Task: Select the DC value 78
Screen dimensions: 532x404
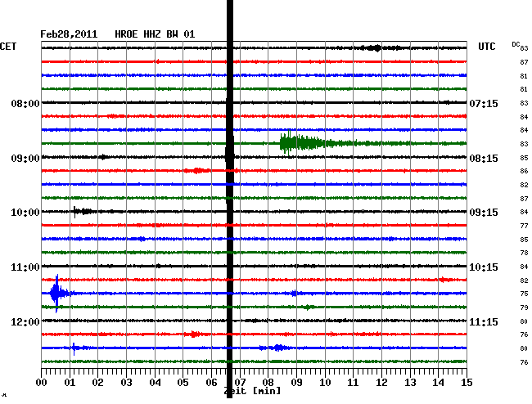Action: coord(524,253)
